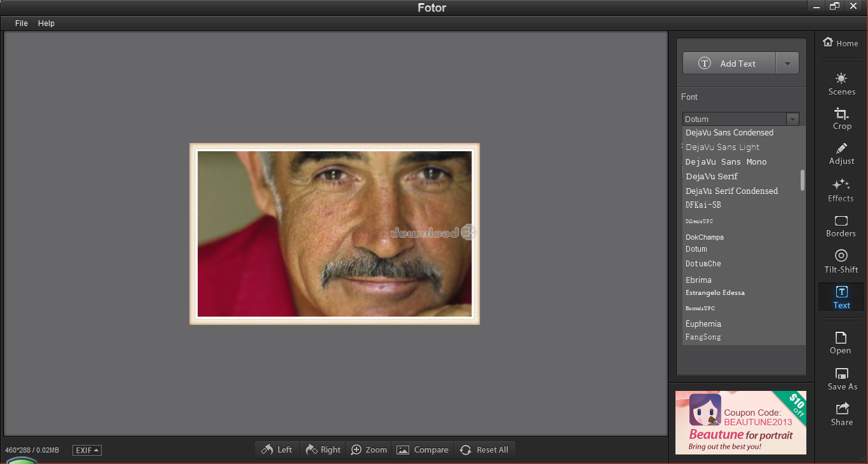
Task: Open the Scenes panel
Action: (x=841, y=84)
